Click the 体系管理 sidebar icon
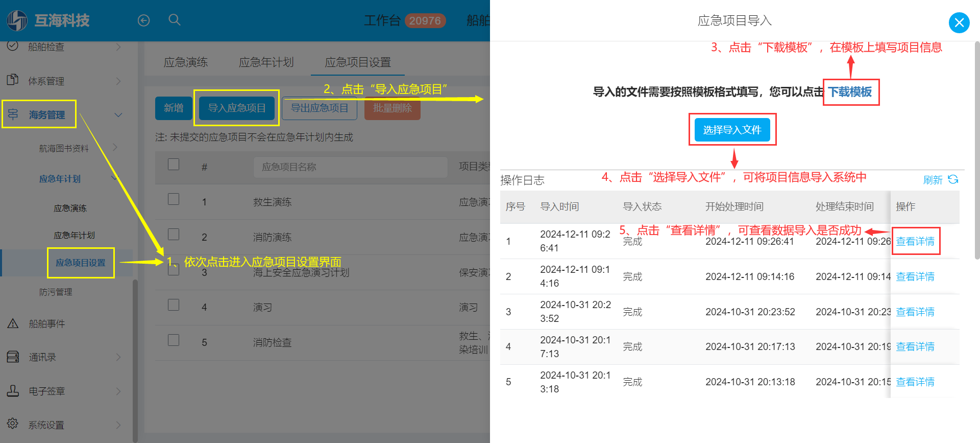The width and height of the screenshot is (980, 443). pos(13,80)
